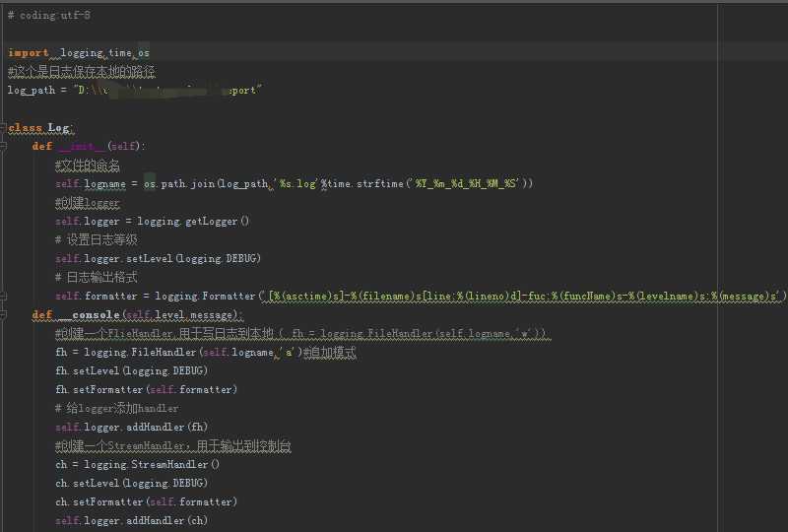This screenshot has height=532, width=788.
Task: Click 'logging.getLogger()' call
Action: pyautogui.click(x=193, y=222)
